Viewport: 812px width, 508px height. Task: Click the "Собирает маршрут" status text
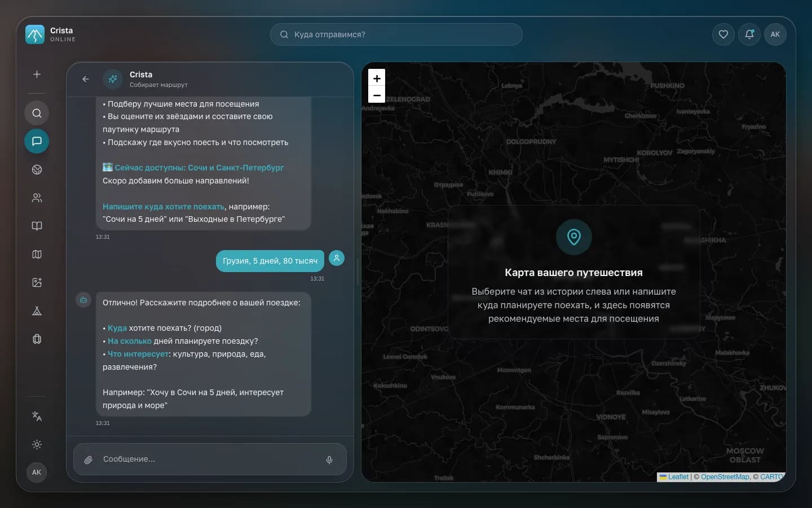pos(158,85)
